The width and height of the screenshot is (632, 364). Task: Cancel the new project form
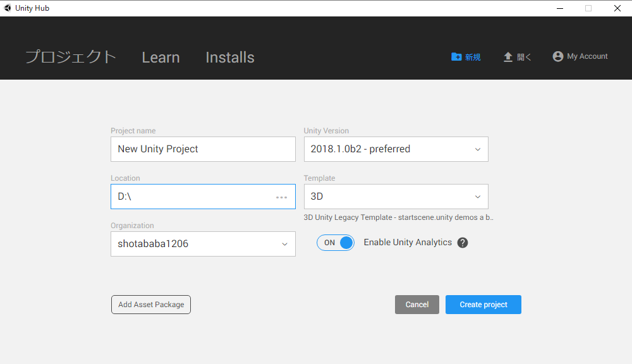point(416,305)
